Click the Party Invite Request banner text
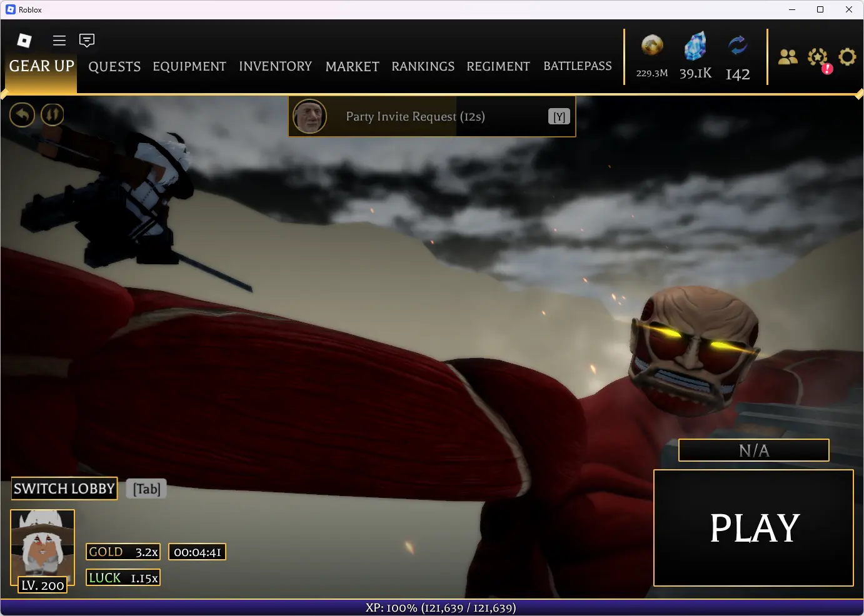This screenshot has height=616, width=864. coord(415,117)
